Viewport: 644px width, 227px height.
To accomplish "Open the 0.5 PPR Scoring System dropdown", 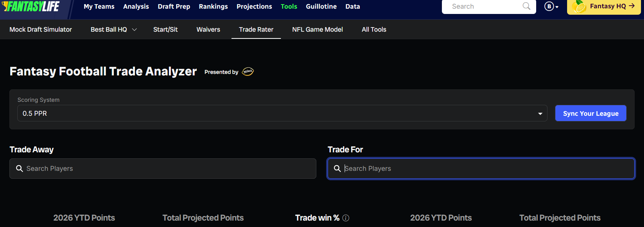I will 282,113.
